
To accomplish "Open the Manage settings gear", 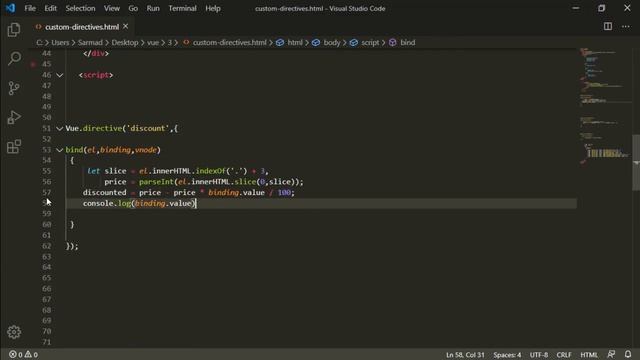I will (x=14, y=332).
